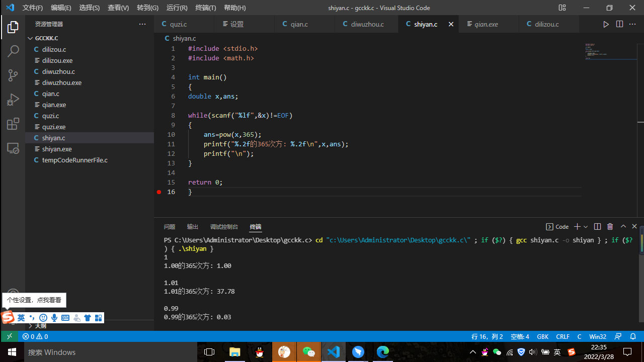Open the 终端(T) menu
The height and width of the screenshot is (362, 644).
tap(205, 8)
